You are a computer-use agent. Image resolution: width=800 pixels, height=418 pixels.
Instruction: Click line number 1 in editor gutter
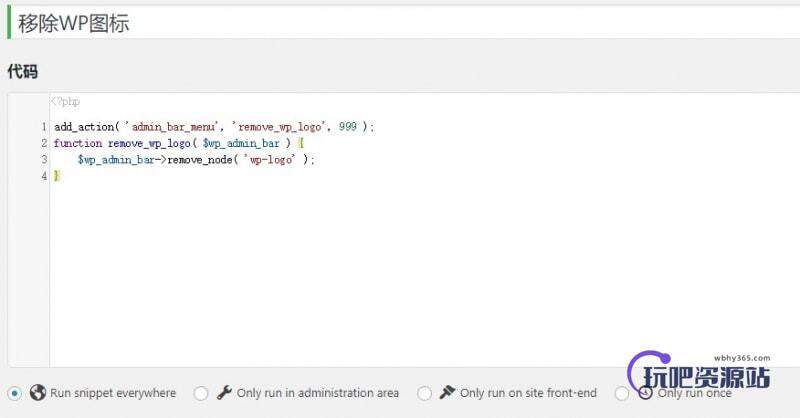click(44, 127)
